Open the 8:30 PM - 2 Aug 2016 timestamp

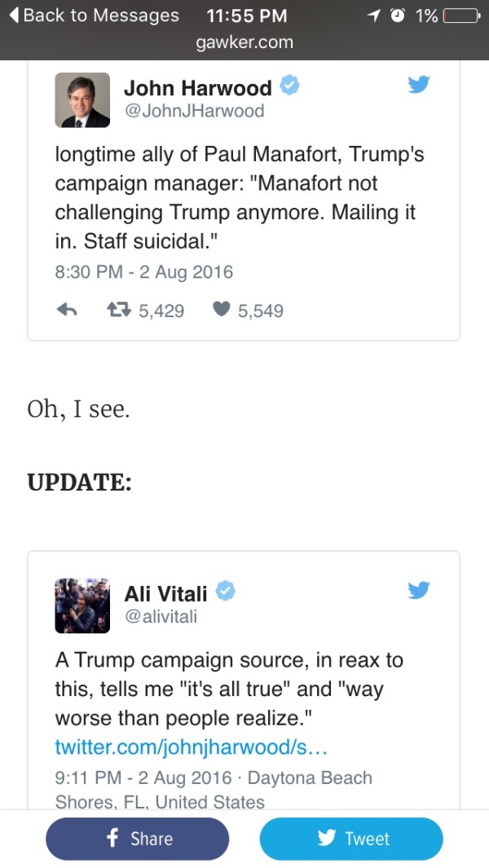tap(144, 272)
